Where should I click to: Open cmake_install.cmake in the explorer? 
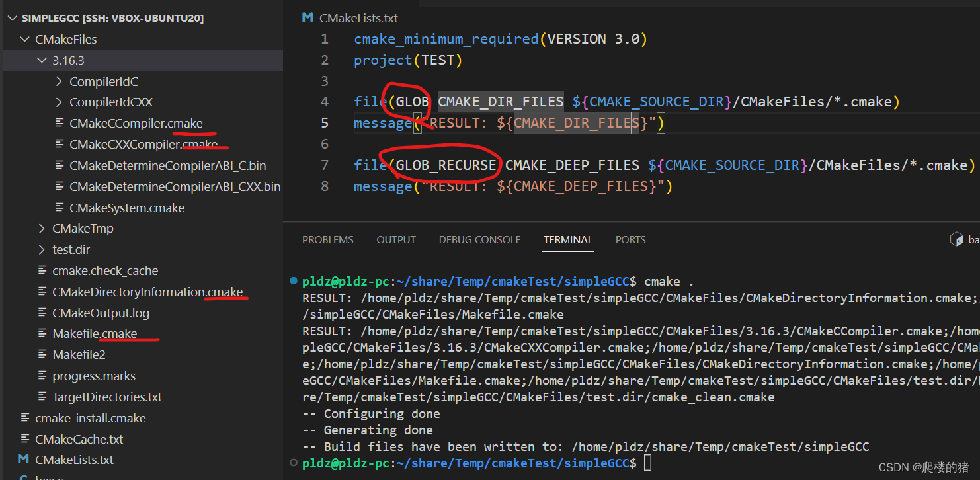point(91,419)
